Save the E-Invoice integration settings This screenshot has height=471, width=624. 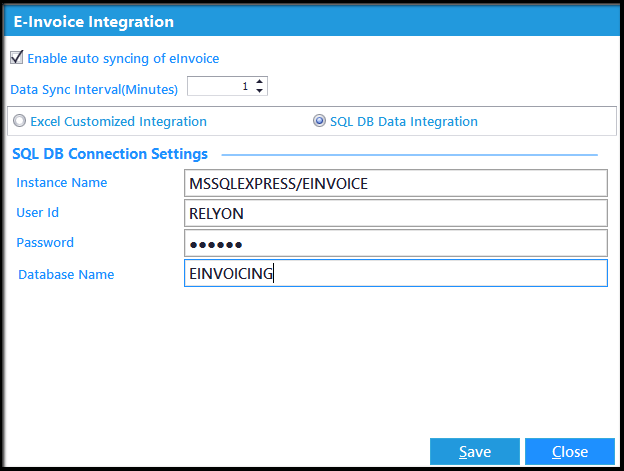click(475, 452)
